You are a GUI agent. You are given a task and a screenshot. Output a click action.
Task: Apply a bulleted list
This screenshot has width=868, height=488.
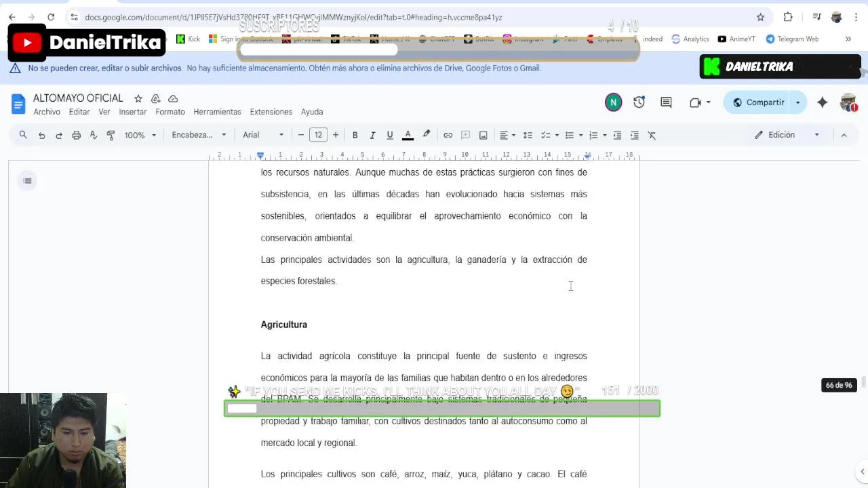(570, 135)
